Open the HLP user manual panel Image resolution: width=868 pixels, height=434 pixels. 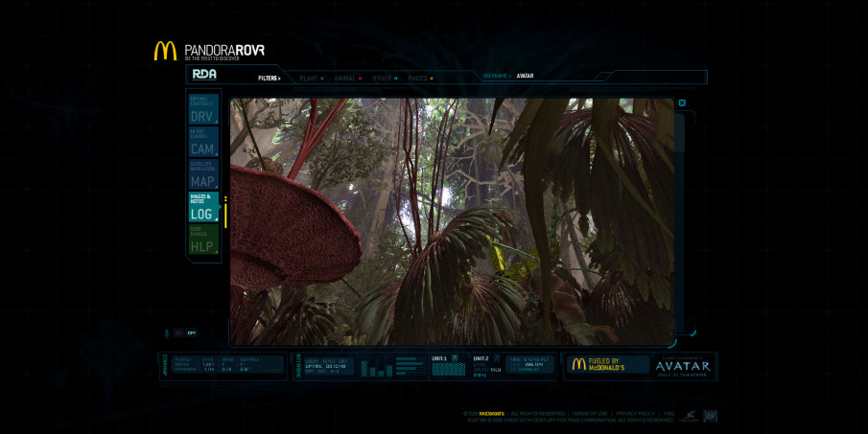point(203,240)
